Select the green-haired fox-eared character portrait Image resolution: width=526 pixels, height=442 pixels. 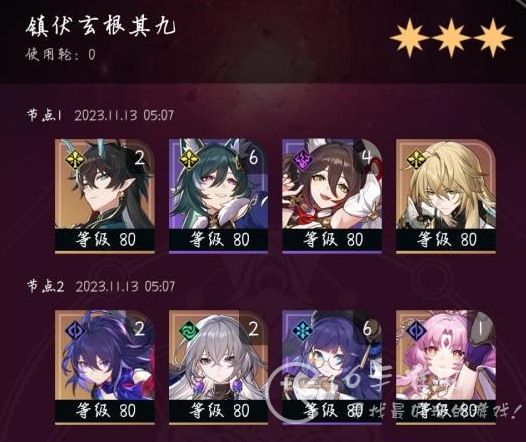tap(218, 196)
